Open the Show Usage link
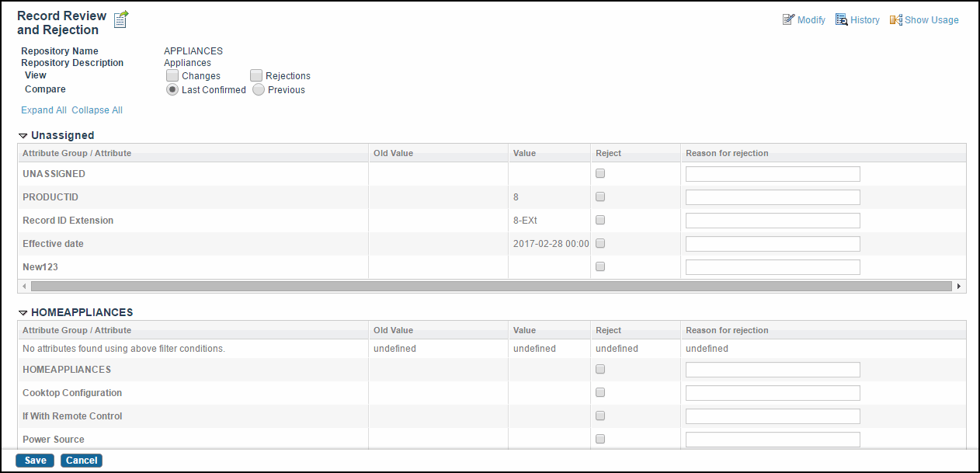Viewport: 980px width, 473px height. (932, 20)
